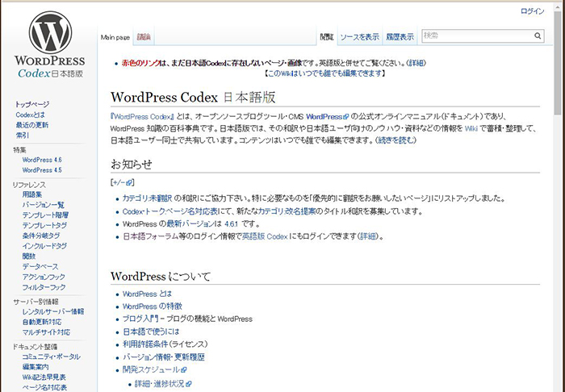Open WordPress 4.6 feature link
565x392 pixels.
click(42, 160)
